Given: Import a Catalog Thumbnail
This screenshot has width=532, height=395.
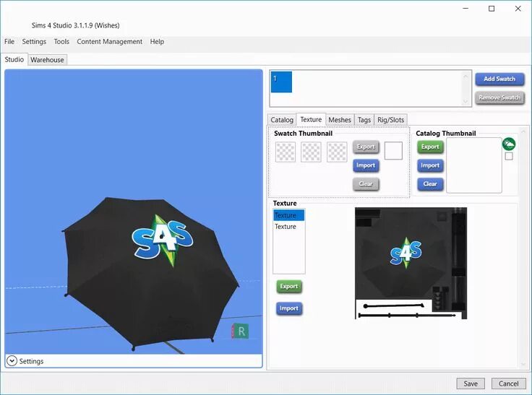Looking at the screenshot, I should (x=430, y=165).
